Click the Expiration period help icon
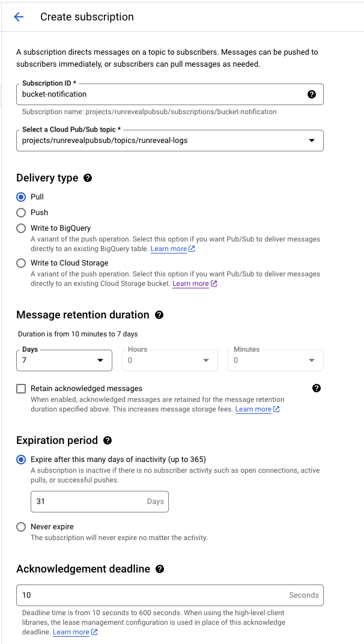 point(107,440)
